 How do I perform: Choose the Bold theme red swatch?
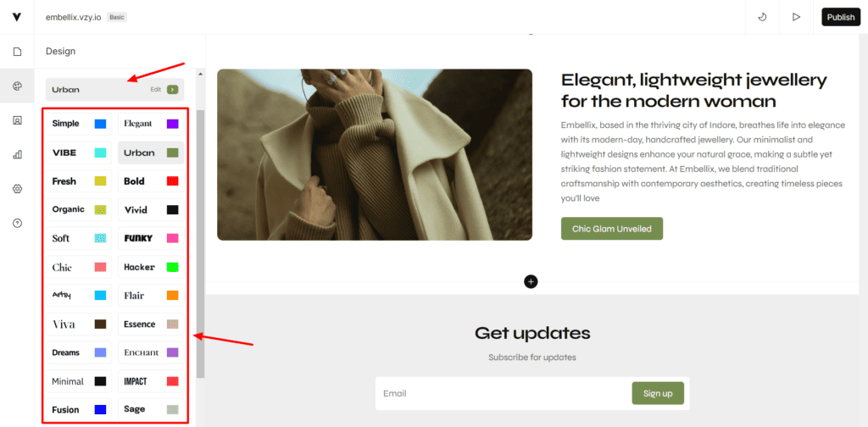[x=173, y=180]
